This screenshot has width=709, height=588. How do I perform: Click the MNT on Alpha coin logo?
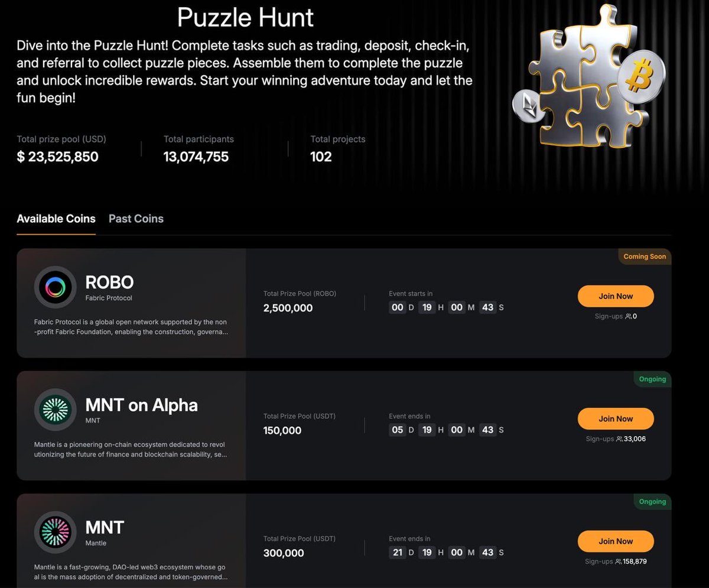56,410
